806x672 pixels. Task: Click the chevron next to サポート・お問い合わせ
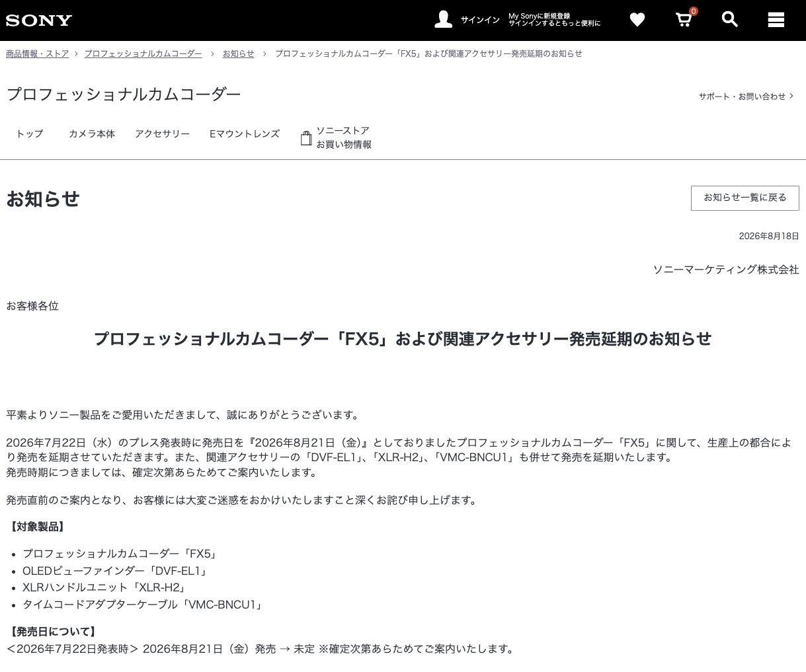pyautogui.click(x=791, y=96)
